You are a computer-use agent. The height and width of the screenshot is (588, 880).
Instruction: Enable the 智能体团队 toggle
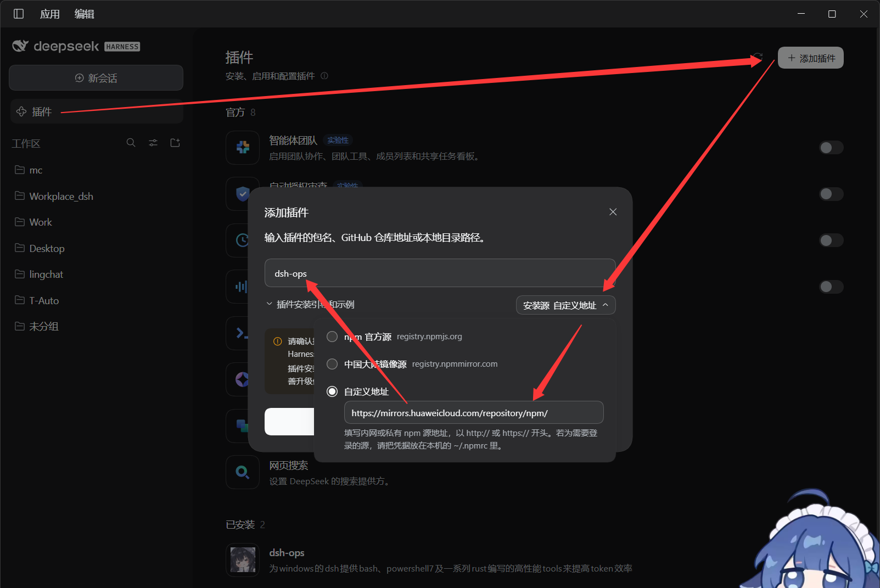[831, 148]
